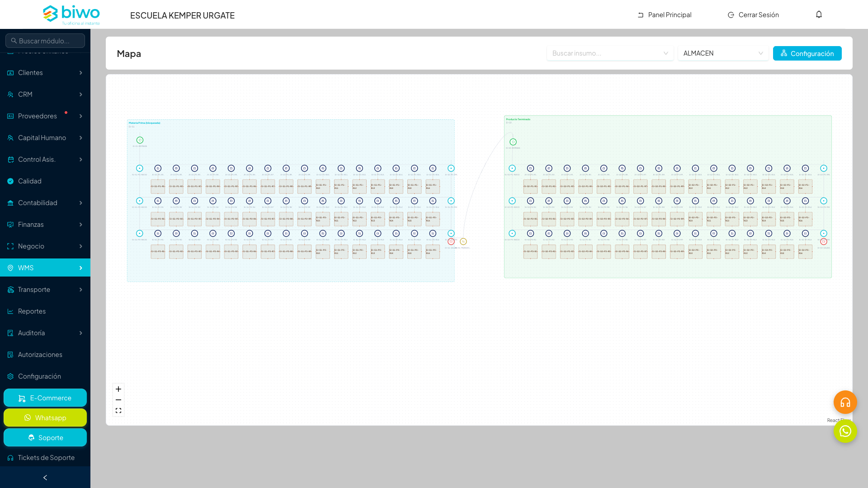Click the ESCUELA KEMPER URGATE header text
The height and width of the screenshot is (488, 868).
[182, 15]
